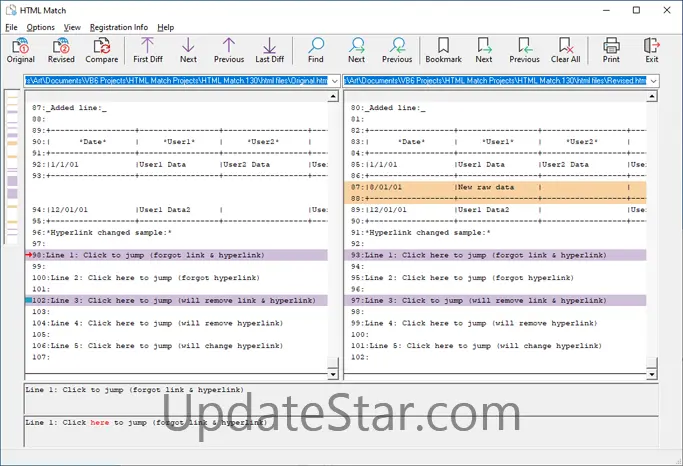Select highlighted line 87 'New raw data'
The image size is (683, 466).
pos(495,187)
